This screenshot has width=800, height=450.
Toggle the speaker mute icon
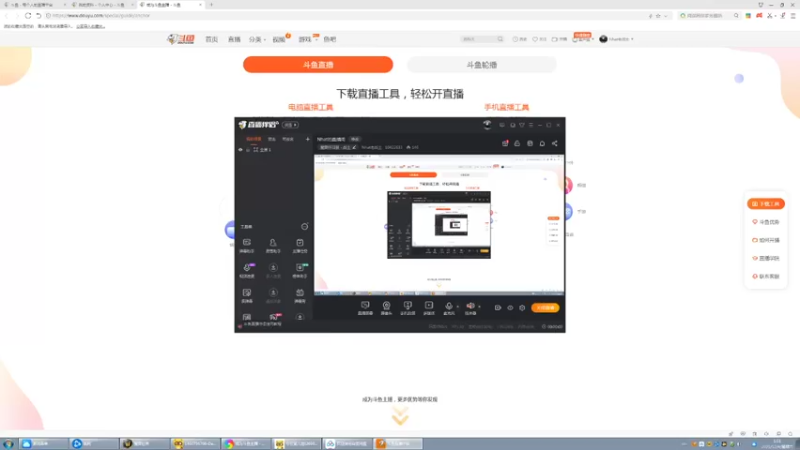(x=470, y=308)
